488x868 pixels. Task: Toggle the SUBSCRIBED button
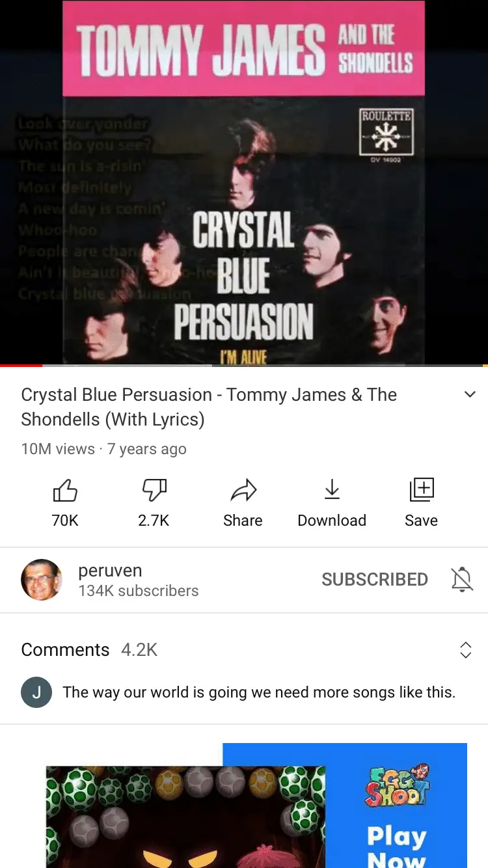(375, 579)
